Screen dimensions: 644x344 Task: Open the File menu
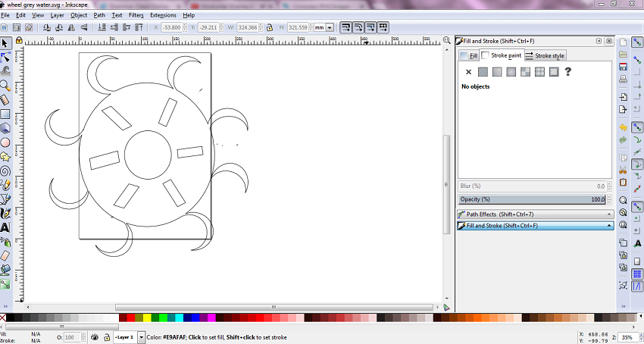(5, 15)
